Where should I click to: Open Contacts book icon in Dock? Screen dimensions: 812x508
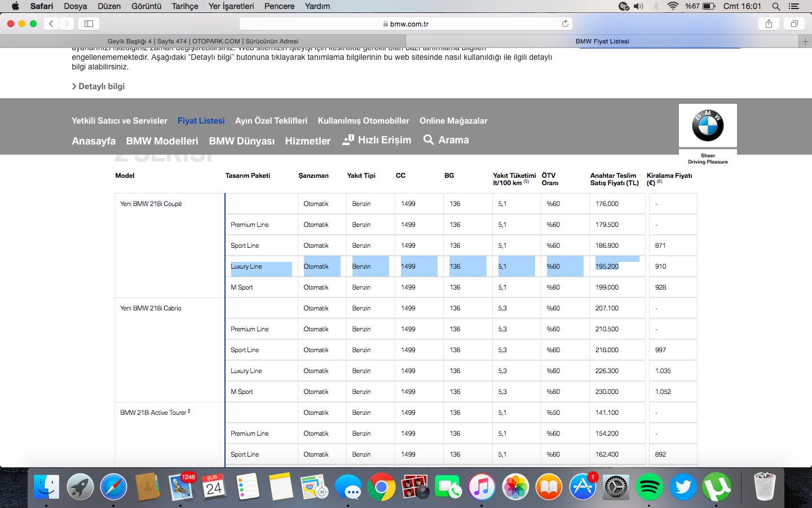pyautogui.click(x=147, y=487)
